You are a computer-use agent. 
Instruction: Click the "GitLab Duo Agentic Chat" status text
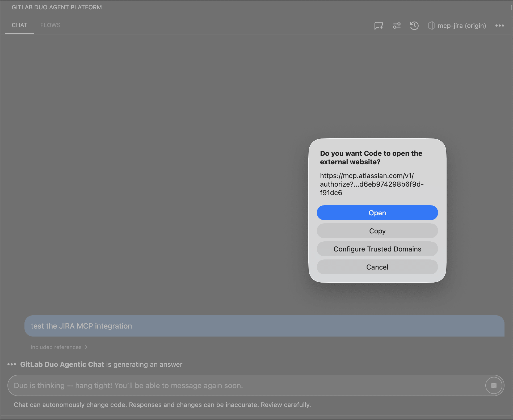click(62, 364)
